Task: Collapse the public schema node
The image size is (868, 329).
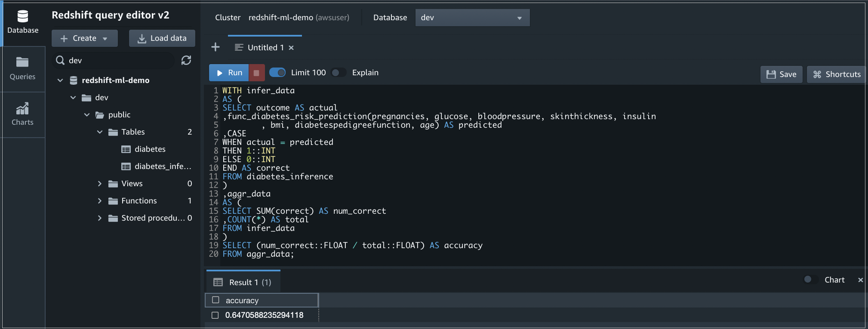Action: coord(87,115)
